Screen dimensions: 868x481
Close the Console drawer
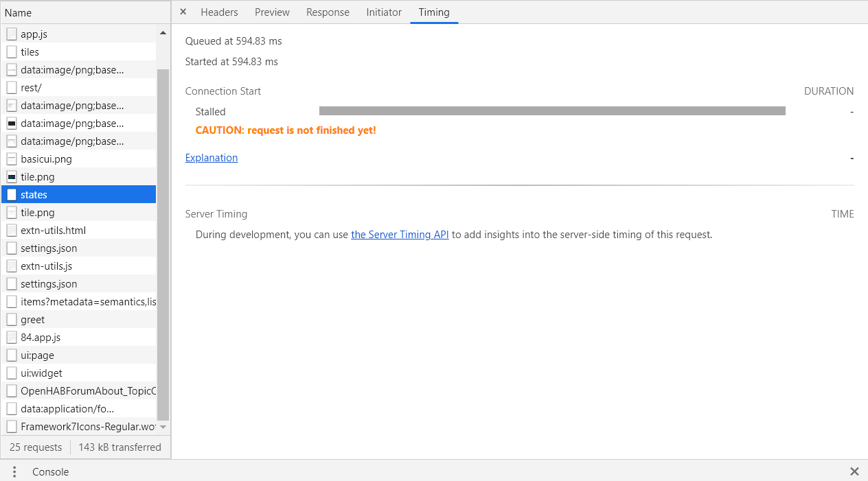click(x=854, y=471)
